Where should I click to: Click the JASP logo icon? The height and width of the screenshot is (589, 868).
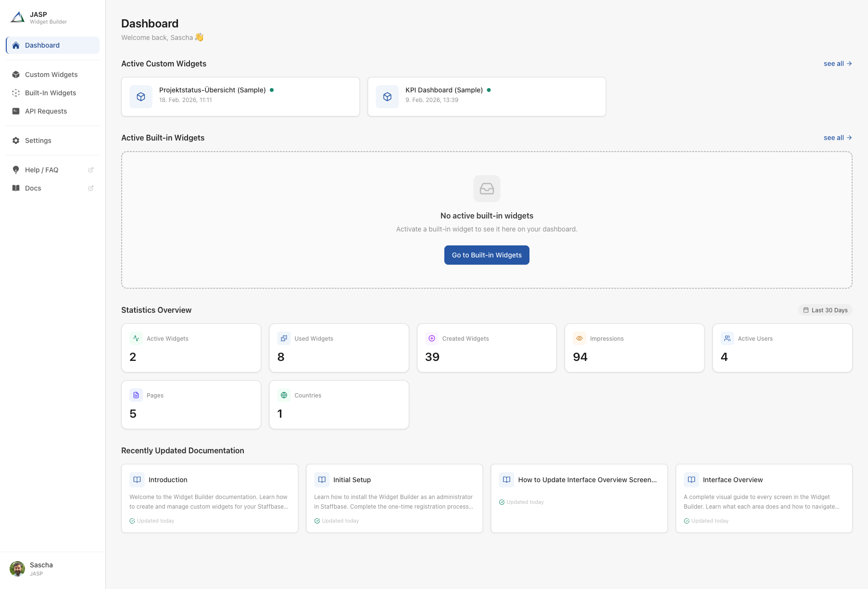18,18
